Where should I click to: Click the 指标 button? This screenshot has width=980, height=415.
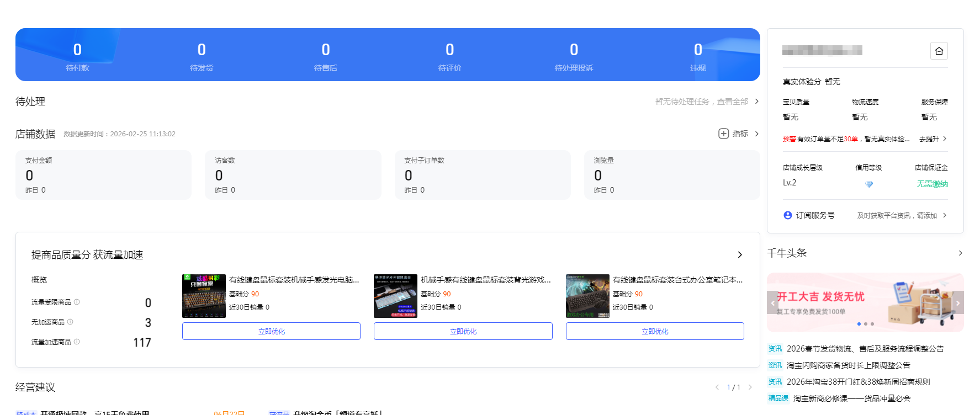click(740, 134)
